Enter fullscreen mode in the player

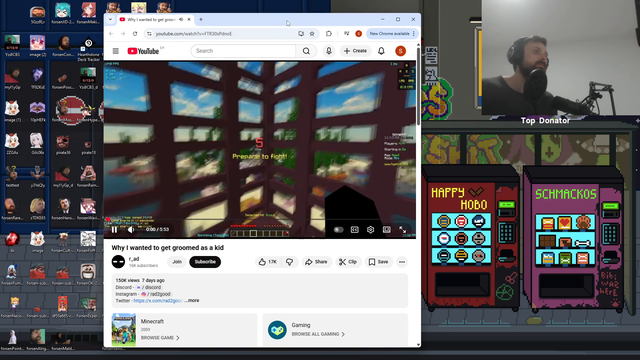(402, 230)
